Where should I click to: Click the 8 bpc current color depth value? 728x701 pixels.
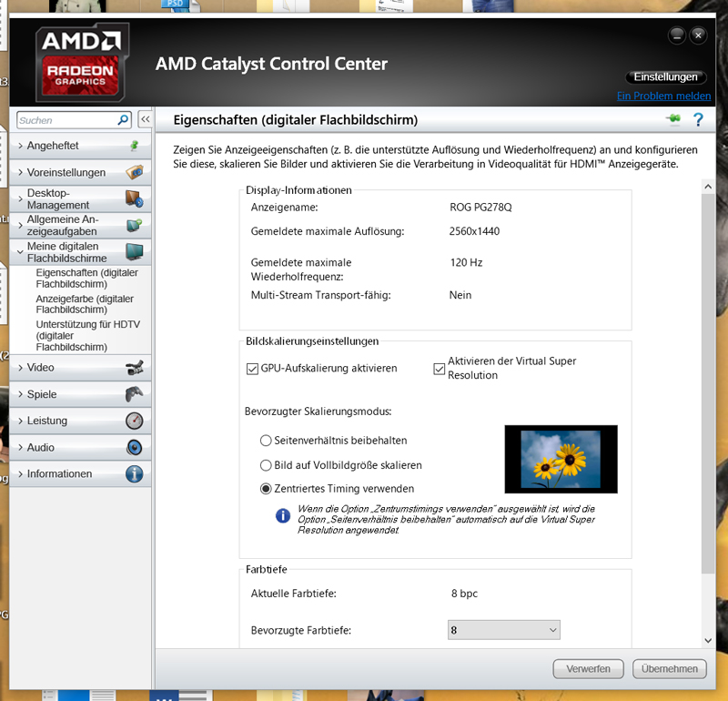pyautogui.click(x=464, y=594)
